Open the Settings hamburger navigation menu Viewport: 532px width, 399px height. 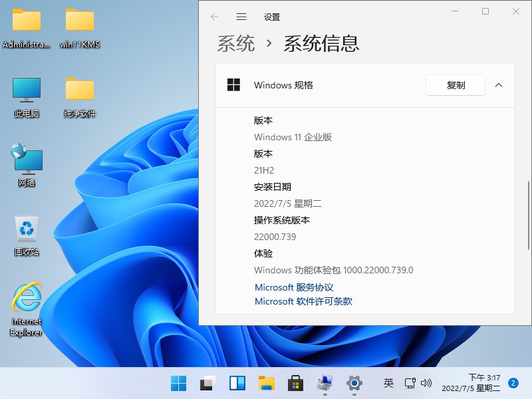pyautogui.click(x=241, y=17)
